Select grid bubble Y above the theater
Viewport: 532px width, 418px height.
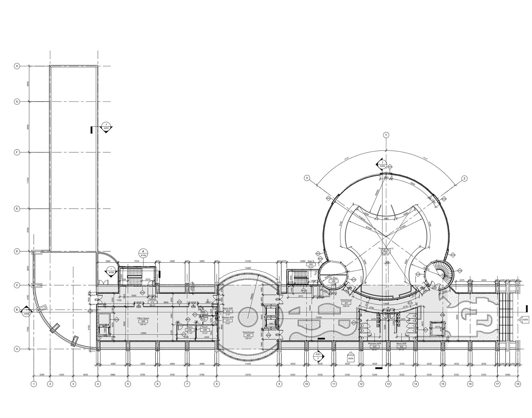click(386, 135)
